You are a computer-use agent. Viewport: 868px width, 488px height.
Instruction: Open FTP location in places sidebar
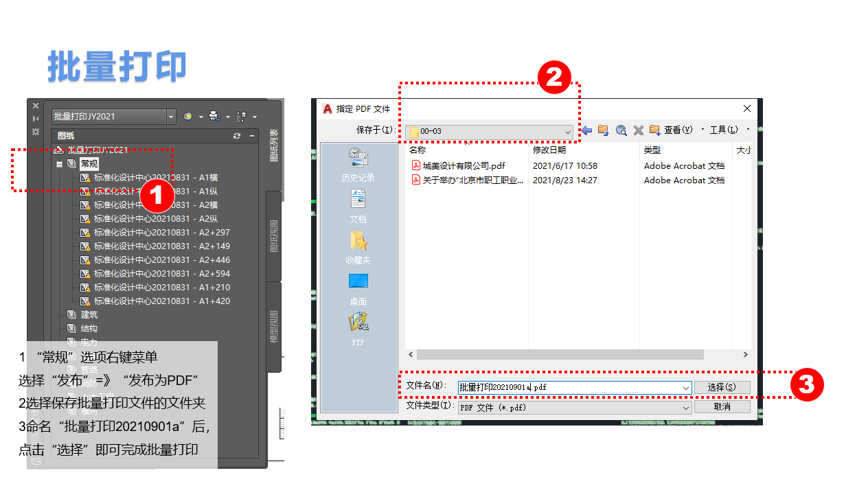coord(358,328)
